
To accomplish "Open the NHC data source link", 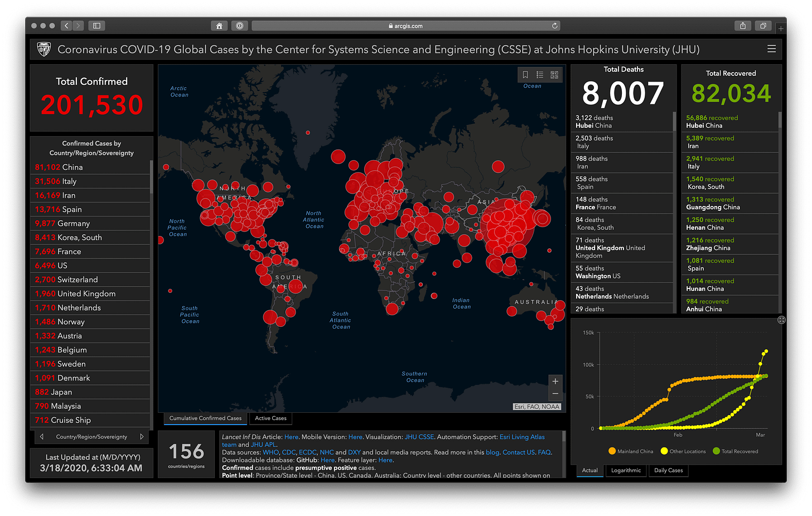I will pos(327,452).
